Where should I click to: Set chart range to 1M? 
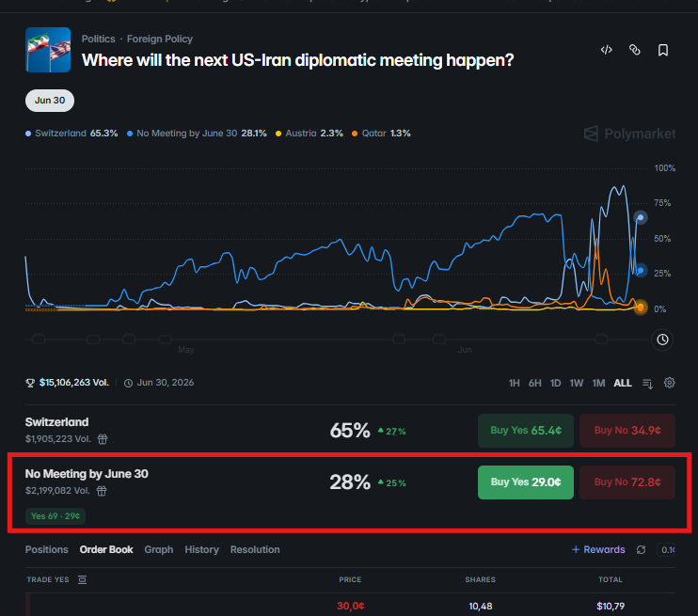598,383
